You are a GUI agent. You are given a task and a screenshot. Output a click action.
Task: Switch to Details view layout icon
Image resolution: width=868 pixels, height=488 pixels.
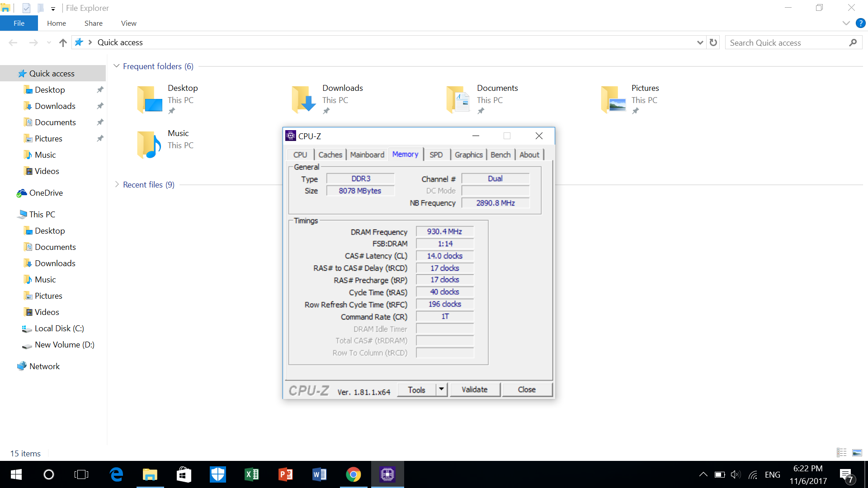[842, 452]
